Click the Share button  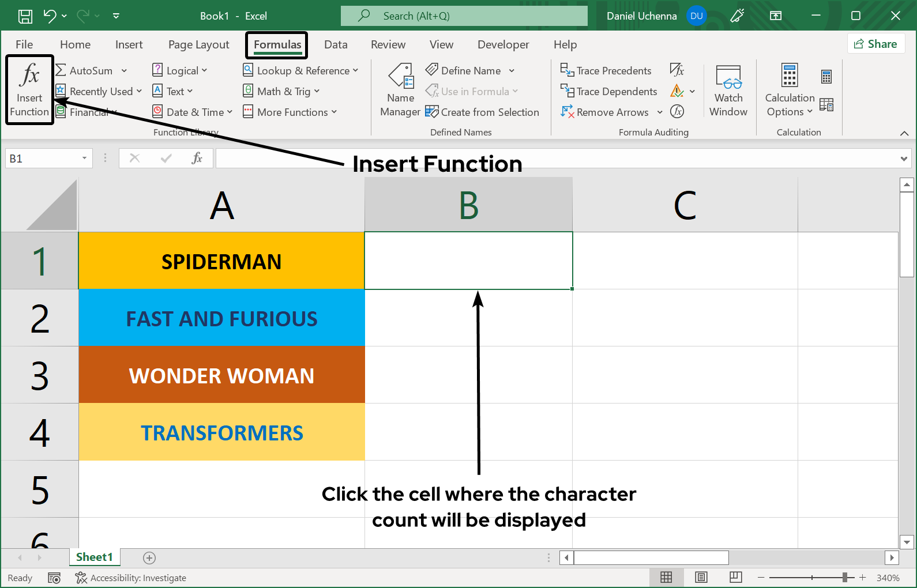click(x=875, y=44)
